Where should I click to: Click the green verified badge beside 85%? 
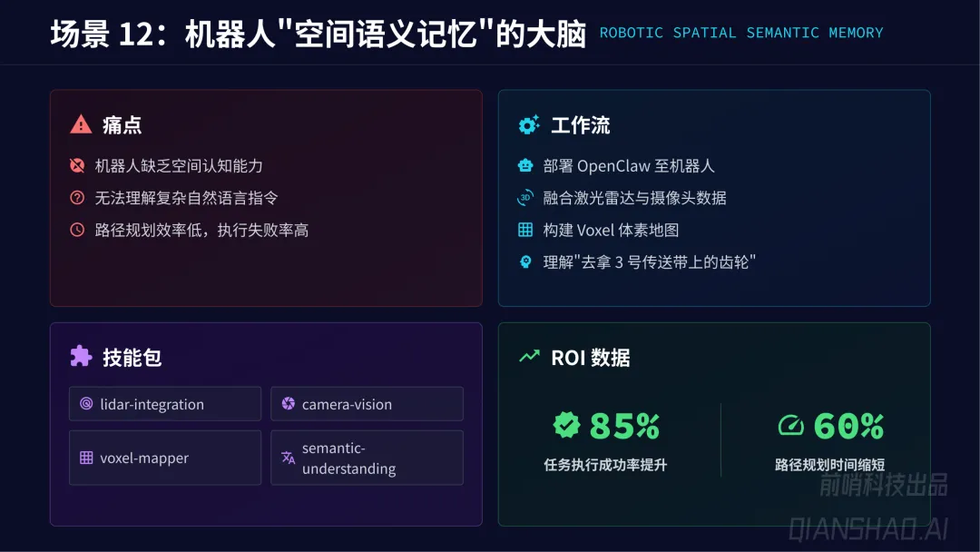click(567, 425)
